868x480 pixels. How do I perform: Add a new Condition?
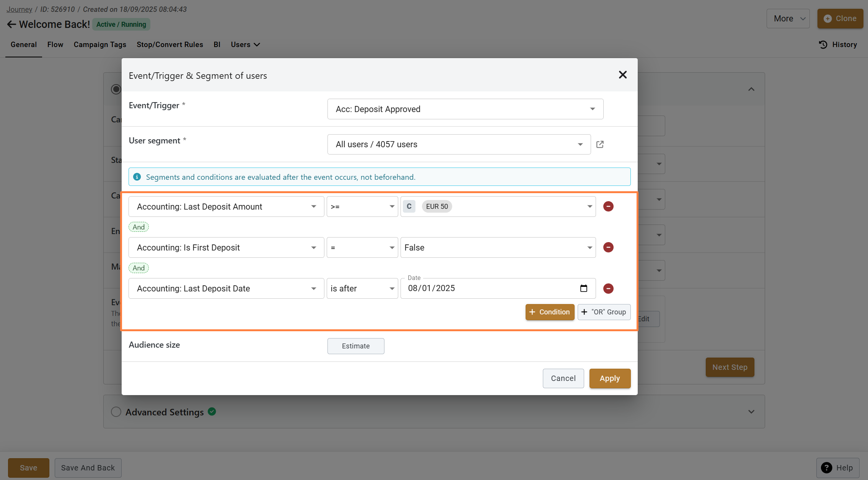click(x=549, y=312)
